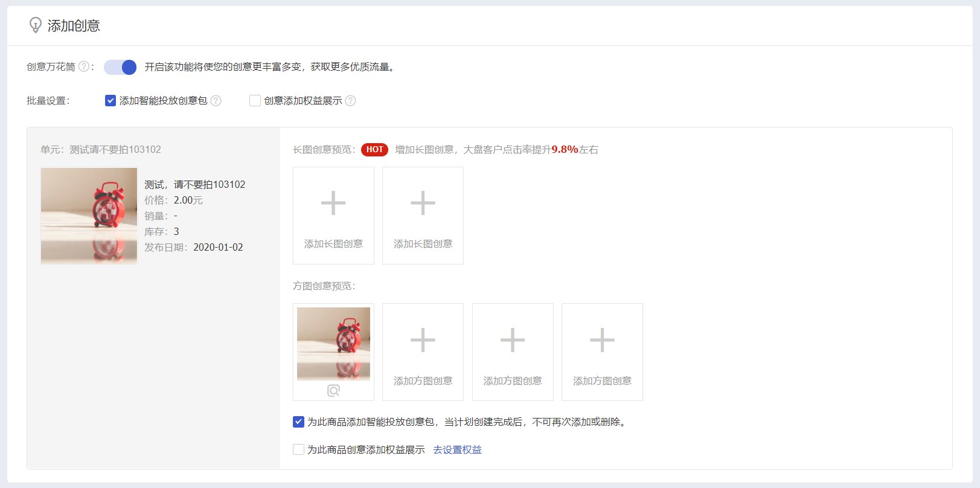The image size is (980, 488).
Task: Click the 9.8% click-rate text
Action: [x=565, y=149]
